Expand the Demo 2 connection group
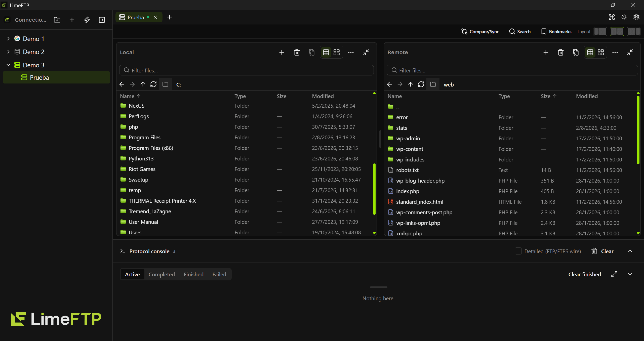This screenshot has width=644, height=341. (x=8, y=52)
